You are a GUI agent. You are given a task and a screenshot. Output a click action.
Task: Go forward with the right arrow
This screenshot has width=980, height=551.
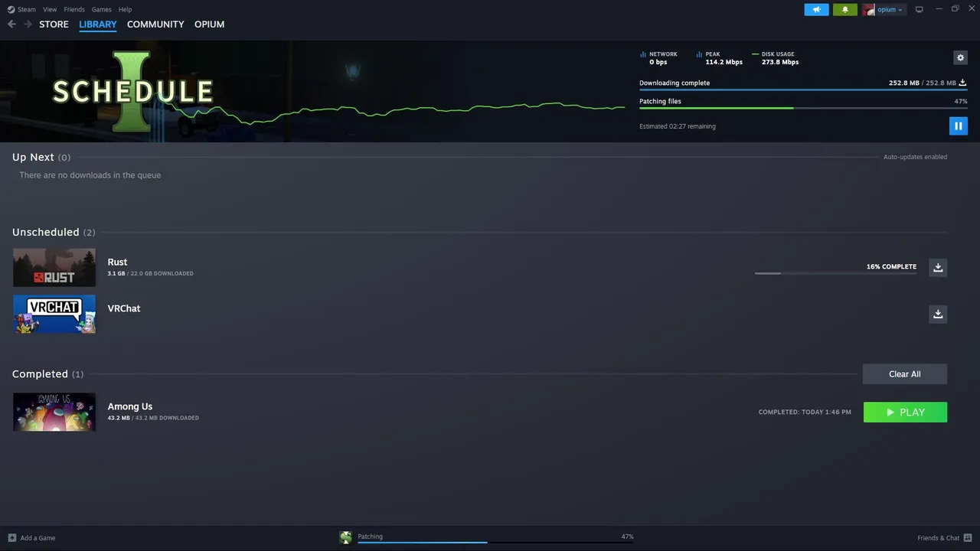28,24
